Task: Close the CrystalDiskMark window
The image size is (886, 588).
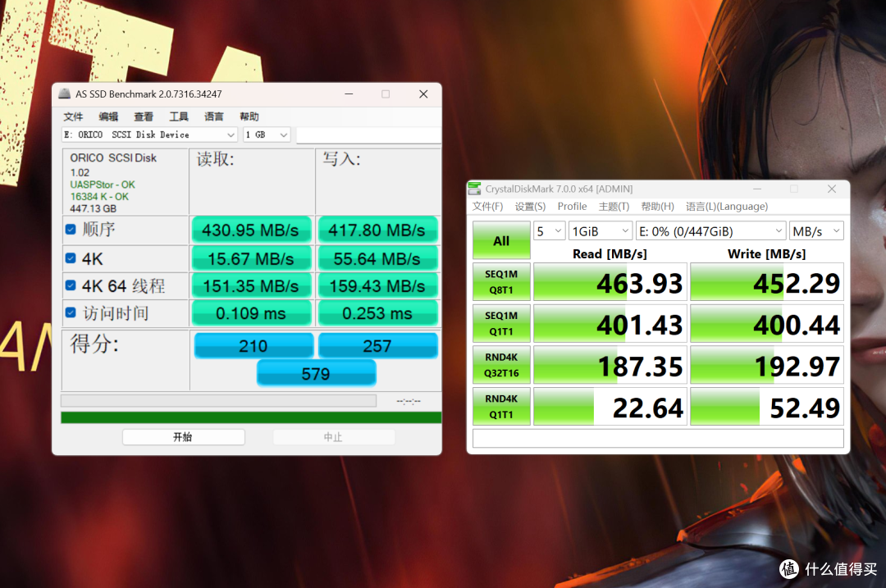Action: (x=832, y=189)
